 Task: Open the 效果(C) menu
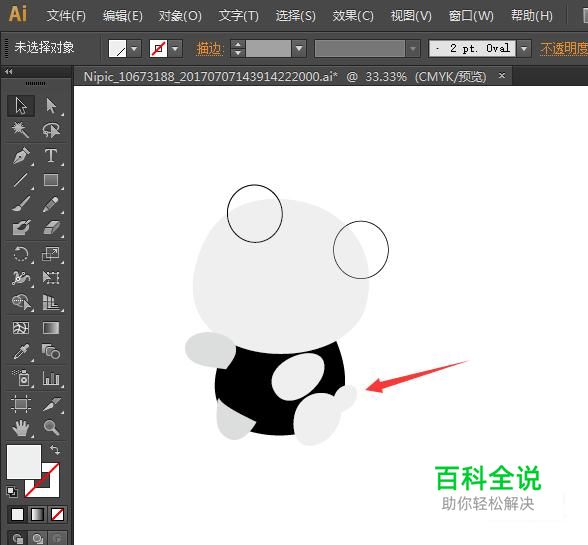(353, 16)
